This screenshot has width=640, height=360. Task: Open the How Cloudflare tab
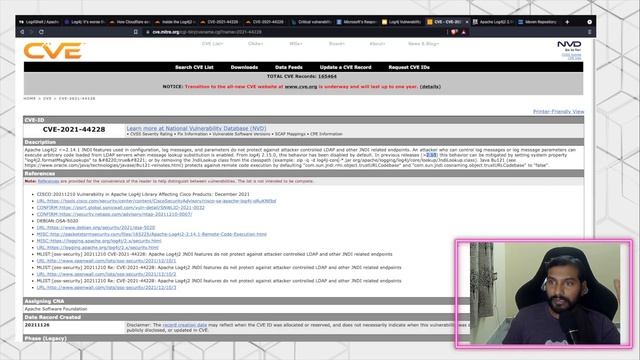click(x=129, y=22)
